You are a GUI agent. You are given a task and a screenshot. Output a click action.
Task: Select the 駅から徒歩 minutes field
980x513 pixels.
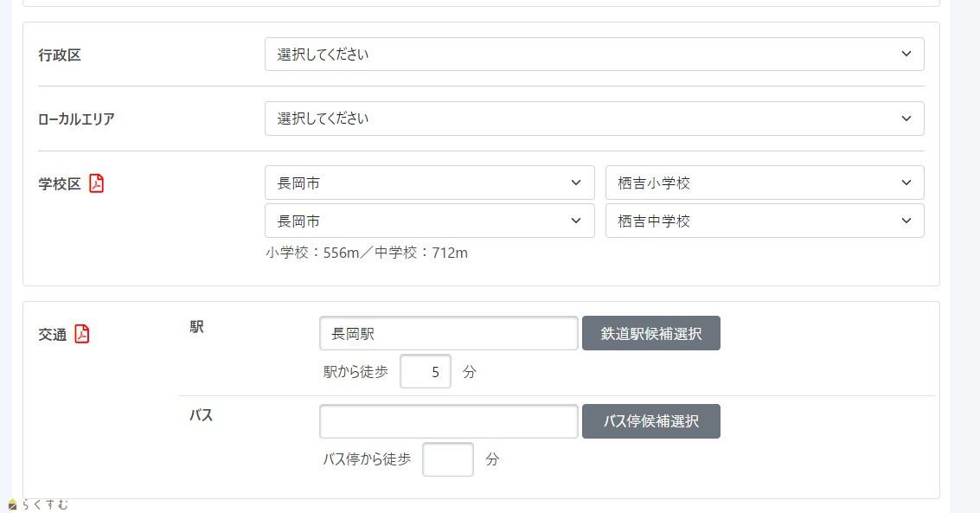pyautogui.click(x=426, y=372)
